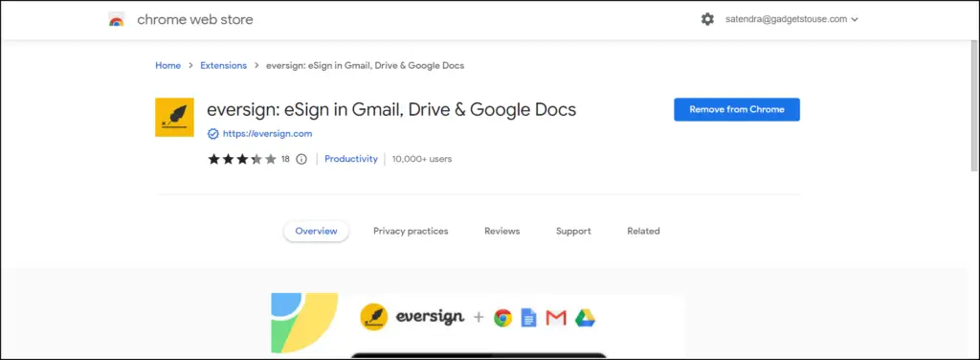Click the breadcrumb text "eversign: eSign in Gmail, Drive & Google Docs"
This screenshot has height=360, width=980.
coord(365,65)
